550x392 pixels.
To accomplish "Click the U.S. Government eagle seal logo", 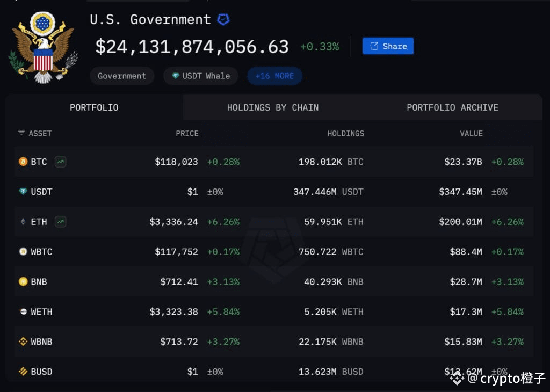I will pos(44,47).
